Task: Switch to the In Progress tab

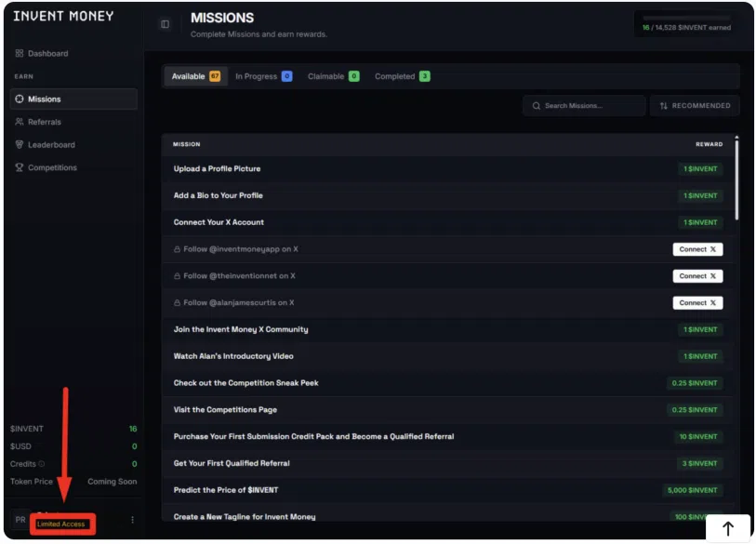Action: point(263,76)
